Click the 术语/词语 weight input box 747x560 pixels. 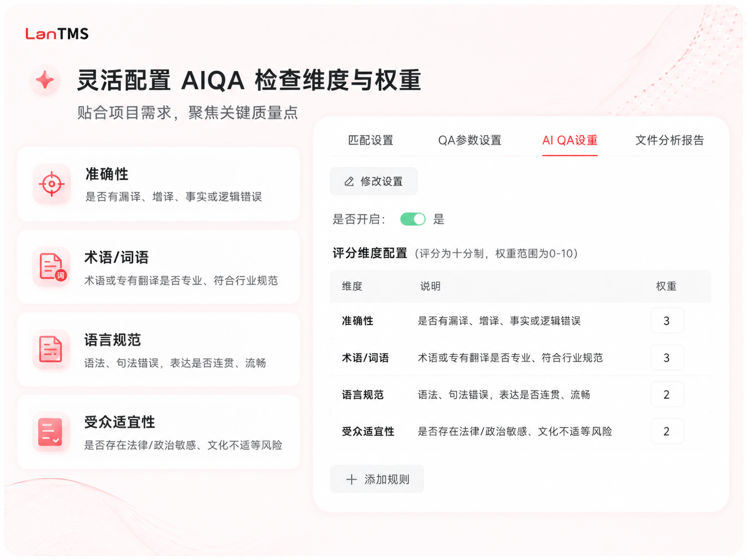coord(667,358)
